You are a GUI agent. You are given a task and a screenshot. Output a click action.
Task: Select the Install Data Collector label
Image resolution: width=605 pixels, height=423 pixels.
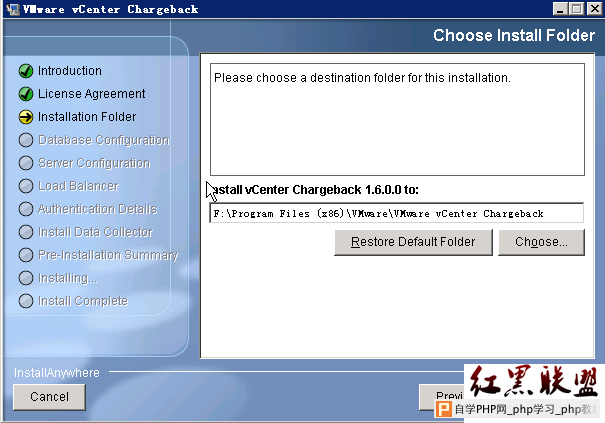95,232
